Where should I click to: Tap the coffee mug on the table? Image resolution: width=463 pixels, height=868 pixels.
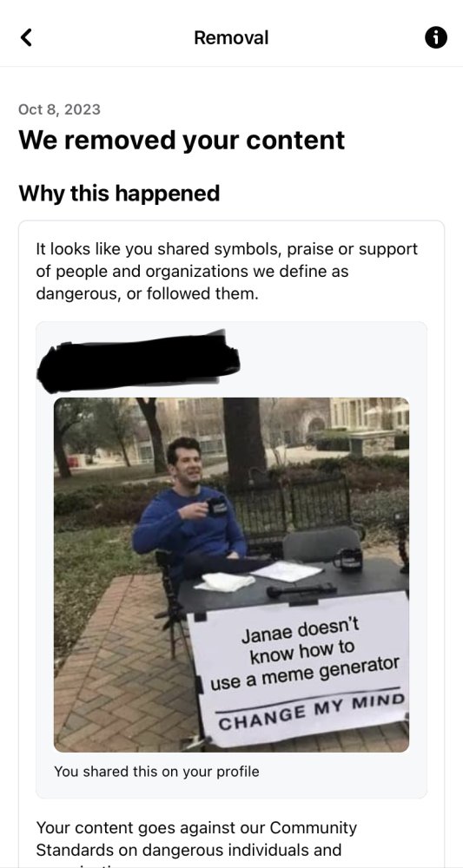tap(348, 558)
